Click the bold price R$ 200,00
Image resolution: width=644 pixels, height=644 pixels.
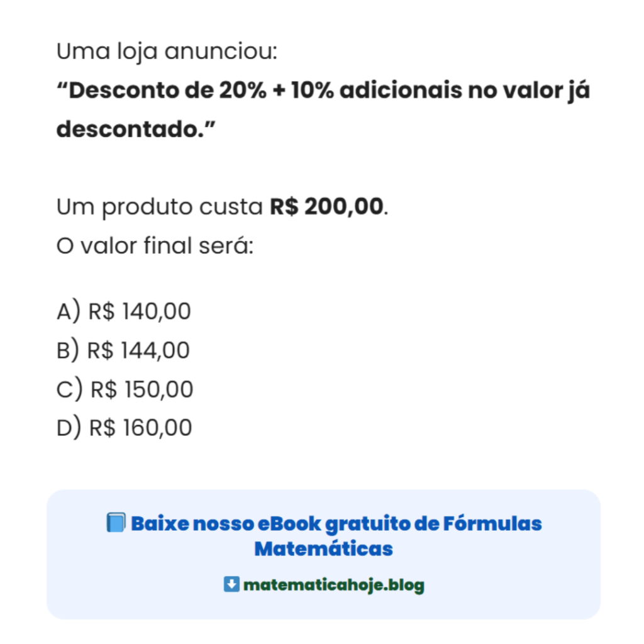point(327,206)
